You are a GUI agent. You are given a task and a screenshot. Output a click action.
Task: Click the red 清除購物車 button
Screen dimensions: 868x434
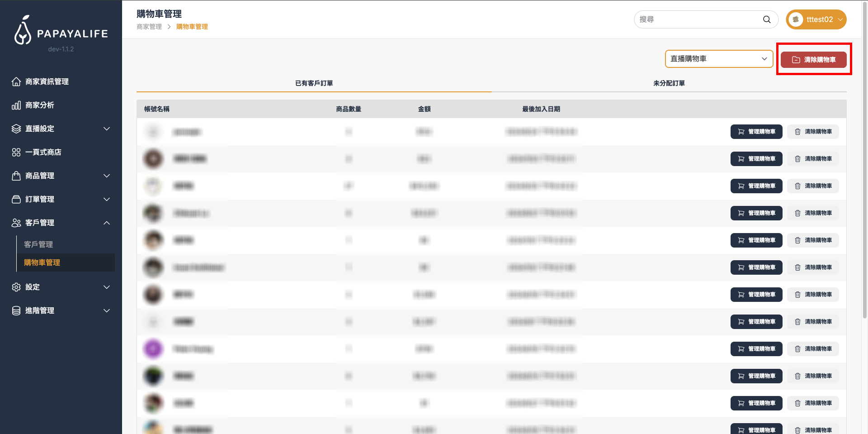[x=813, y=60]
